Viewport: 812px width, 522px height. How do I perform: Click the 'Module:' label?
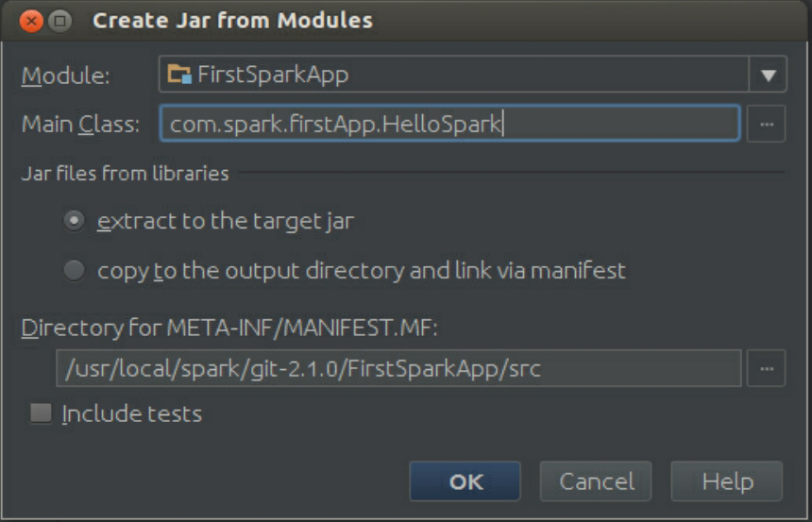65,76
